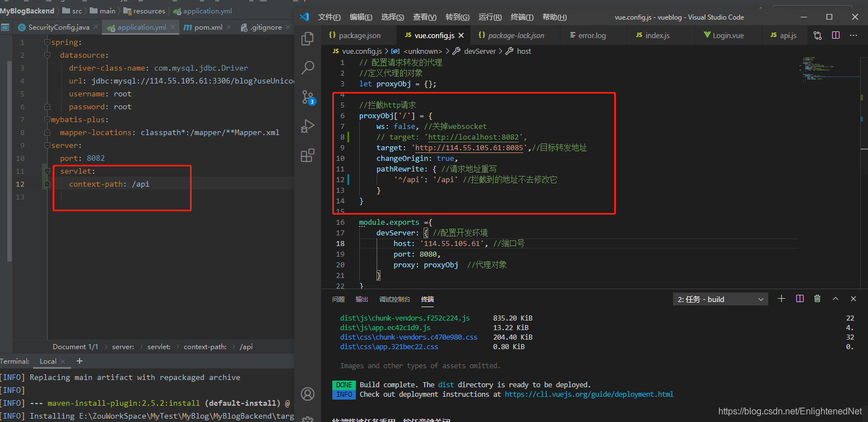868x422 pixels.
Task: Click dist\css\app.321bec22.css in terminal output
Action: point(389,347)
